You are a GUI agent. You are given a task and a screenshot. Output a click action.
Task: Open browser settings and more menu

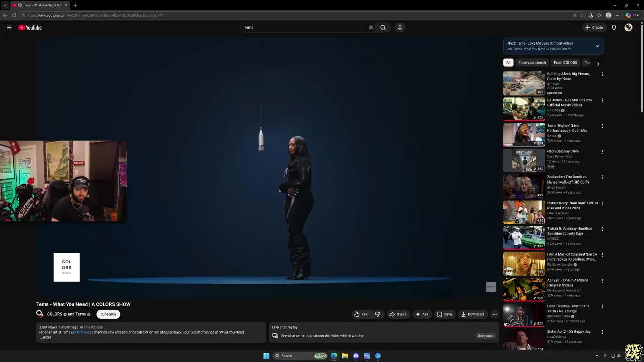coord(617,15)
